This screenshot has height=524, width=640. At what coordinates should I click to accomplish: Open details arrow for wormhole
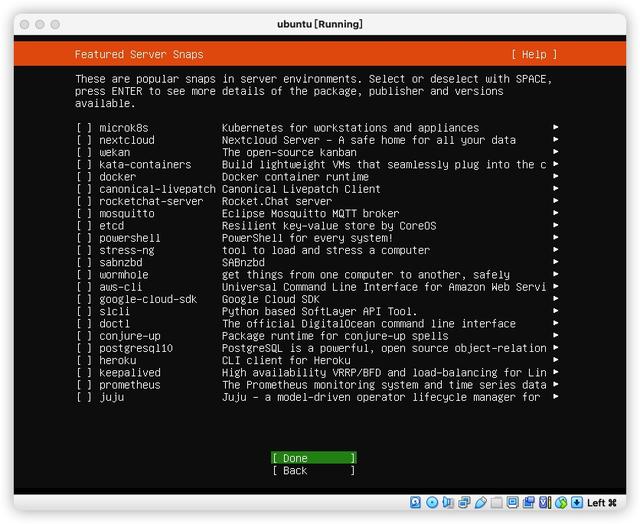(556, 274)
